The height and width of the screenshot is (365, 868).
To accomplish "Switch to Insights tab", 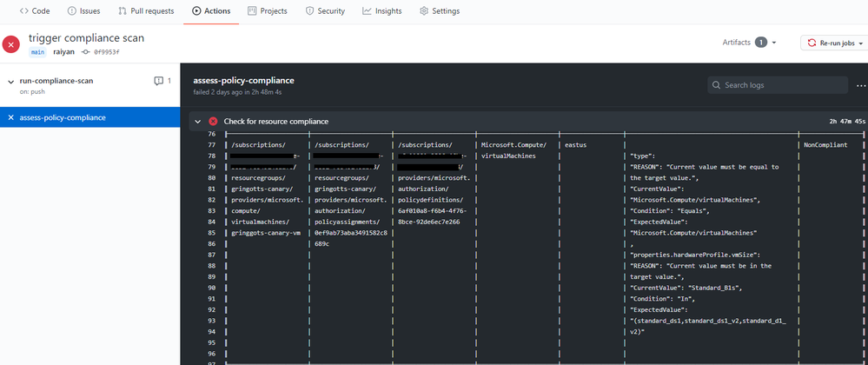I will coord(382,11).
